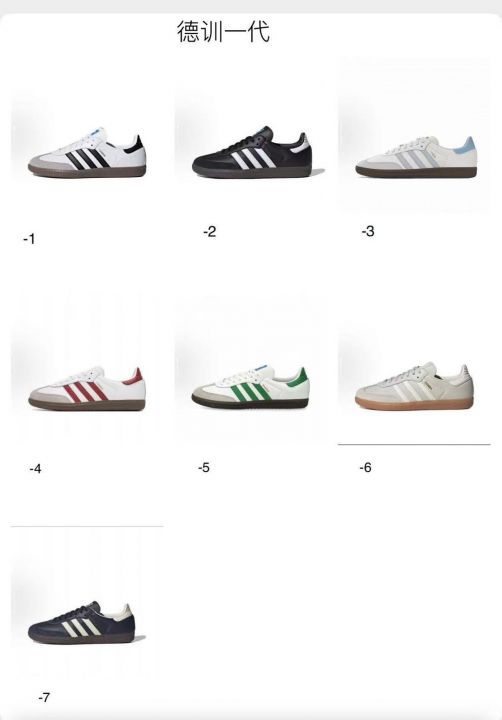This screenshot has height=720, width=502.
Task: Click the "-2" label
Action: [x=209, y=232]
